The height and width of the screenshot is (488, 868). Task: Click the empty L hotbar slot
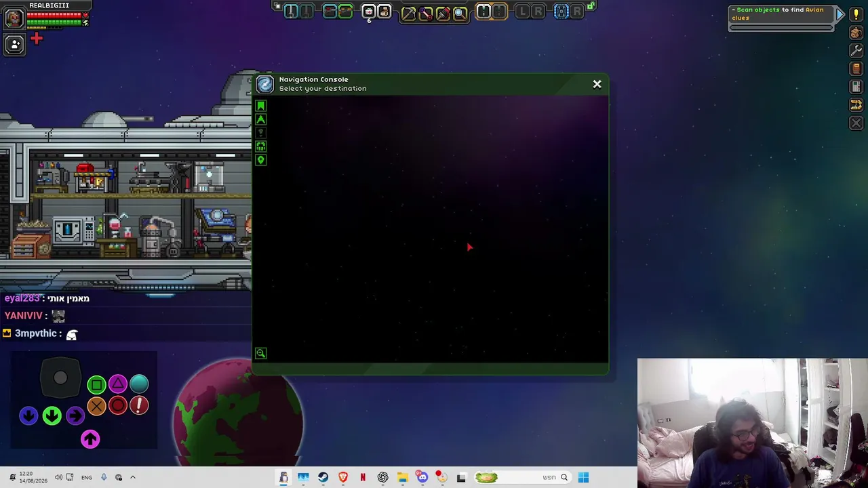coord(523,11)
